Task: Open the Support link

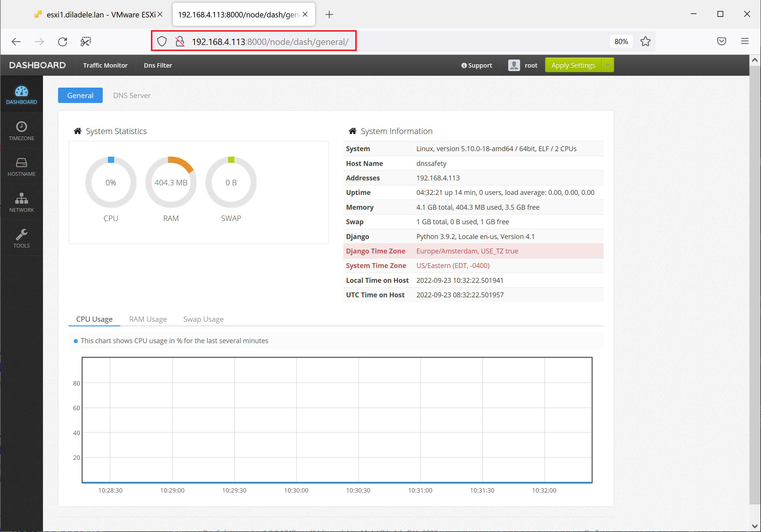Action: tap(477, 65)
